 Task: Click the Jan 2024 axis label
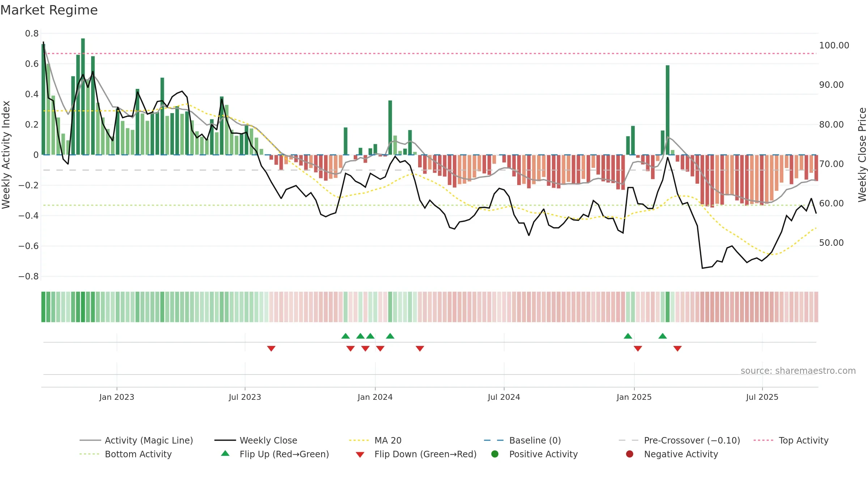pyautogui.click(x=375, y=397)
